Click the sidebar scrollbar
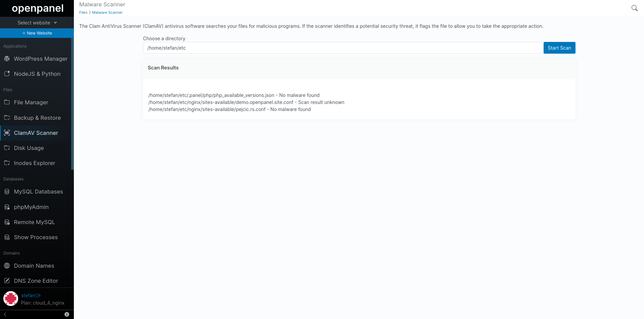The height and width of the screenshot is (319, 644). [x=73, y=104]
